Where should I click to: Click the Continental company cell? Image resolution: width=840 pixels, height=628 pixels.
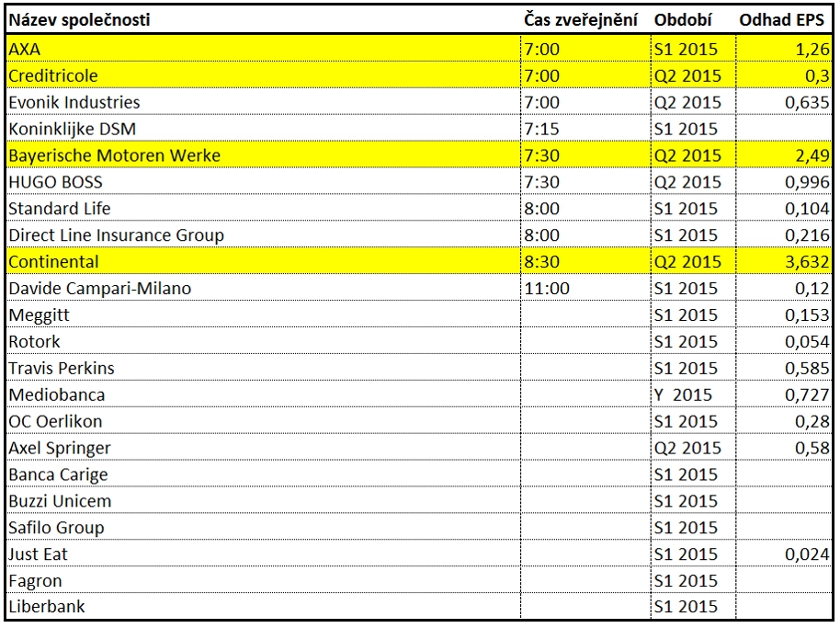click(264, 261)
